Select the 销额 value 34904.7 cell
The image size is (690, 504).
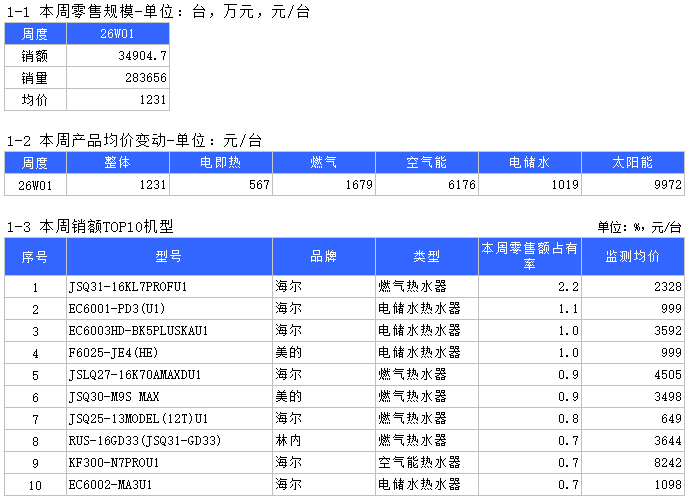[x=118, y=56]
